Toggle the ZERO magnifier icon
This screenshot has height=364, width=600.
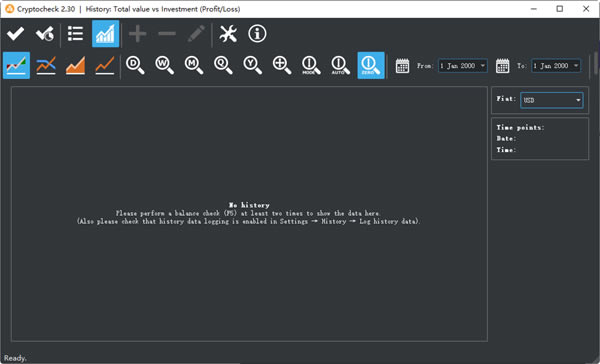[x=371, y=65]
